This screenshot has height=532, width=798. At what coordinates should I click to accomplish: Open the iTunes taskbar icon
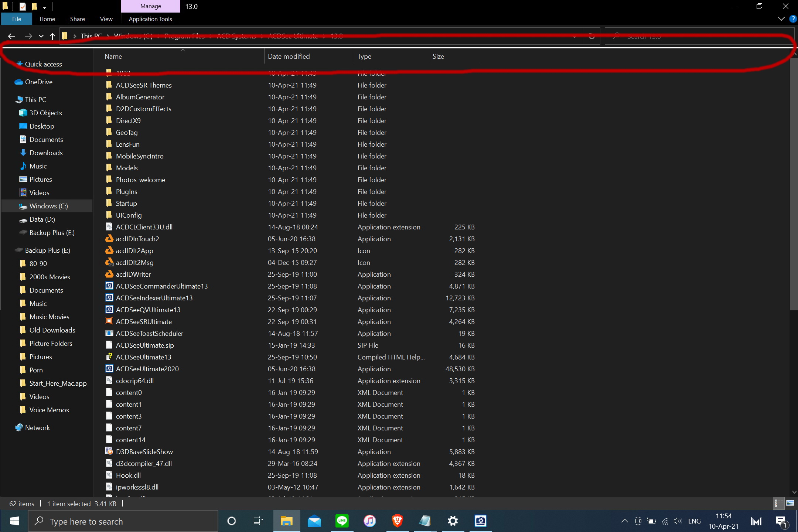(x=369, y=521)
